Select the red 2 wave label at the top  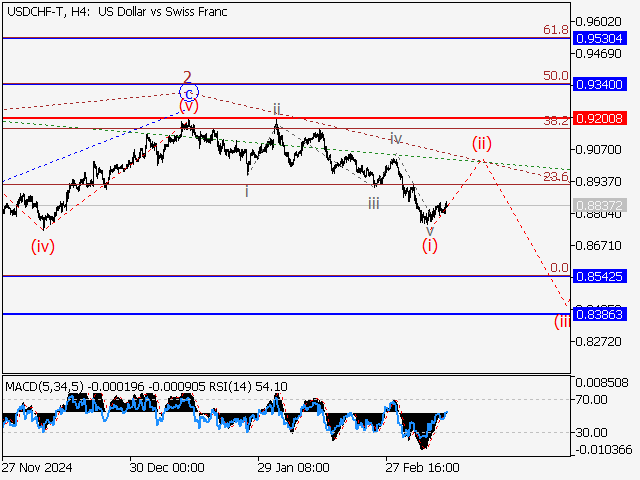click(187, 76)
